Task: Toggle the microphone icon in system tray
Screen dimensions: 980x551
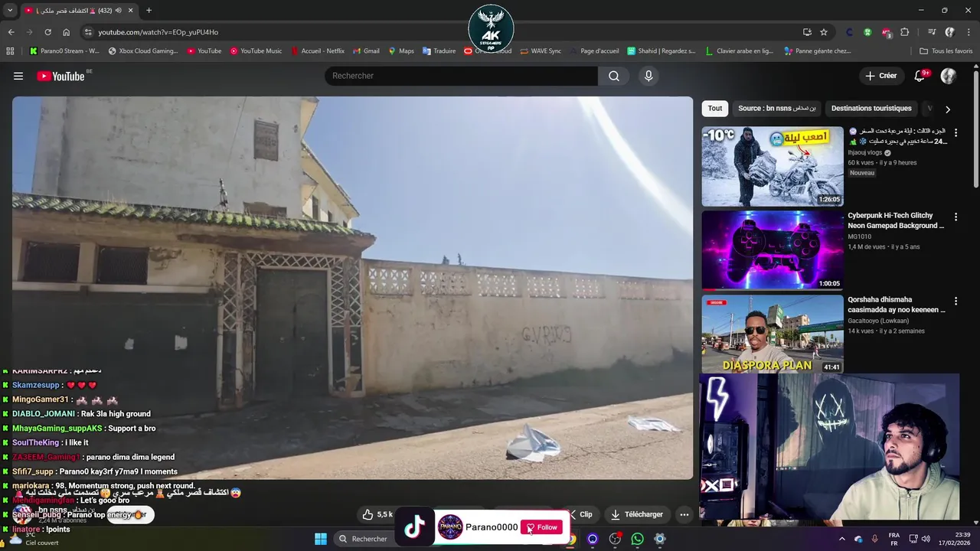Action: tap(874, 539)
